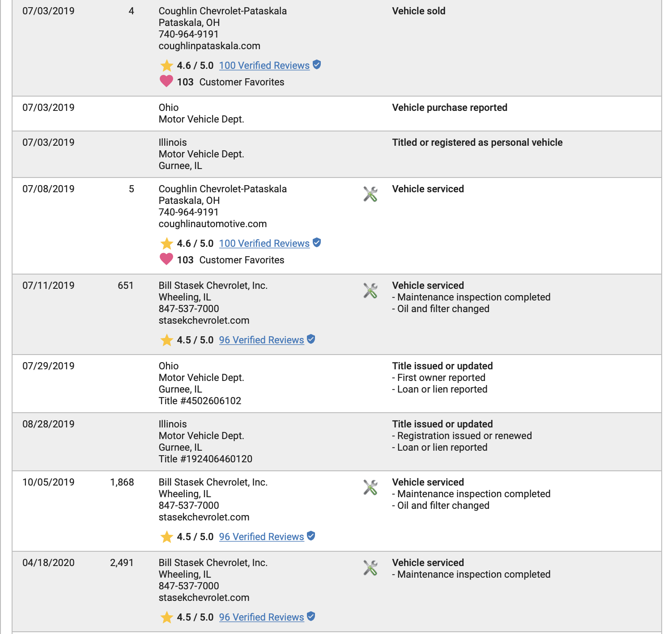This screenshot has height=634, width=672.
Task: Click stasekchevrolet.com in 04/18/2020 row
Action: point(204,598)
